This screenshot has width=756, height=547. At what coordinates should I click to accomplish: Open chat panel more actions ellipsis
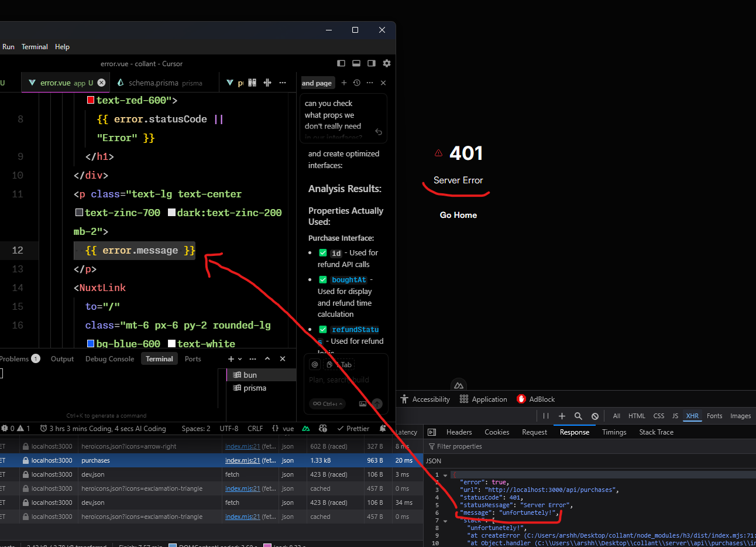click(370, 83)
